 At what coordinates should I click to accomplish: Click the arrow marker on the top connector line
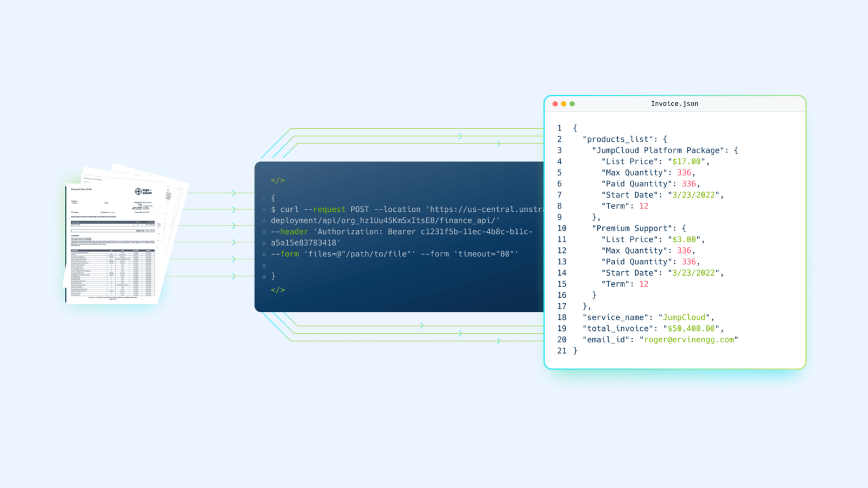(461, 136)
